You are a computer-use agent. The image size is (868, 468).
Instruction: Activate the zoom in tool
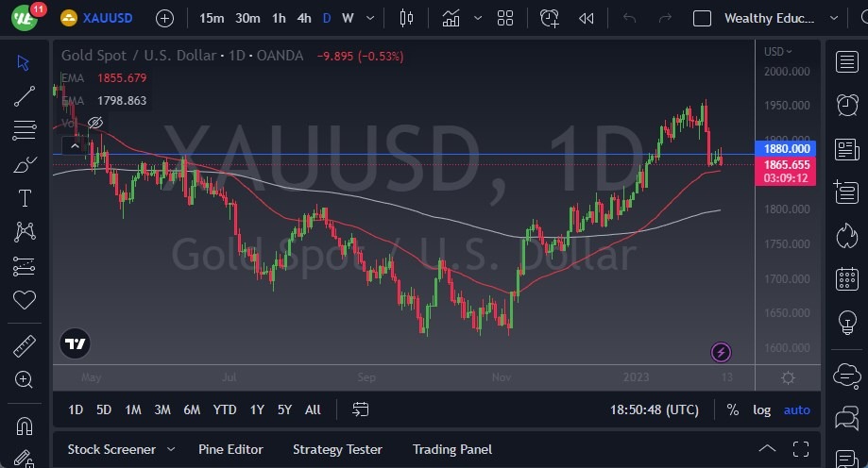tap(24, 379)
